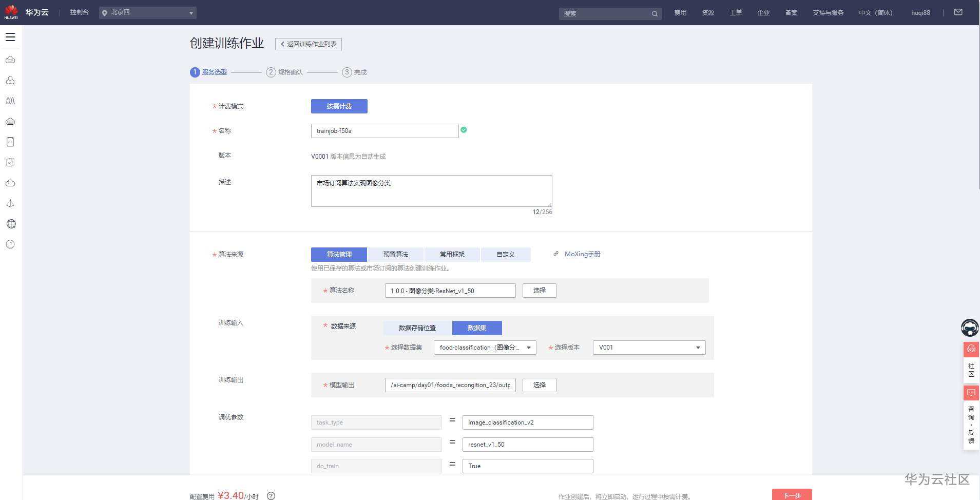Click 选择 next to 模型输出
The width and height of the screenshot is (980, 500).
[540, 385]
